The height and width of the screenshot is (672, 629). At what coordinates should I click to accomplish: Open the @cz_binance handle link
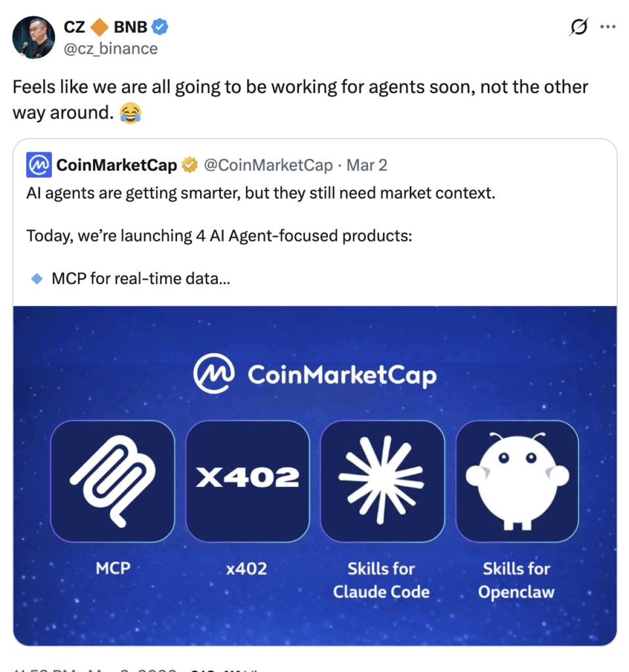tap(110, 49)
